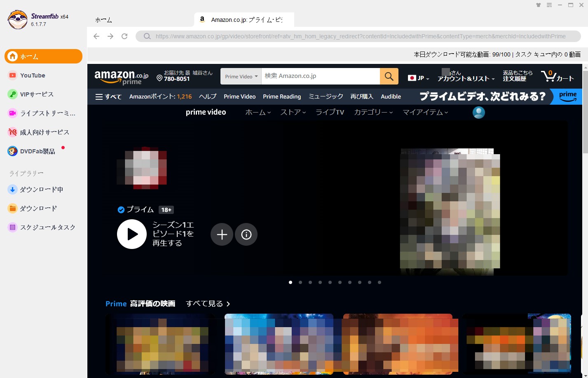Click the StreamFab sloth logo
The image size is (588, 378).
pyautogui.click(x=17, y=19)
